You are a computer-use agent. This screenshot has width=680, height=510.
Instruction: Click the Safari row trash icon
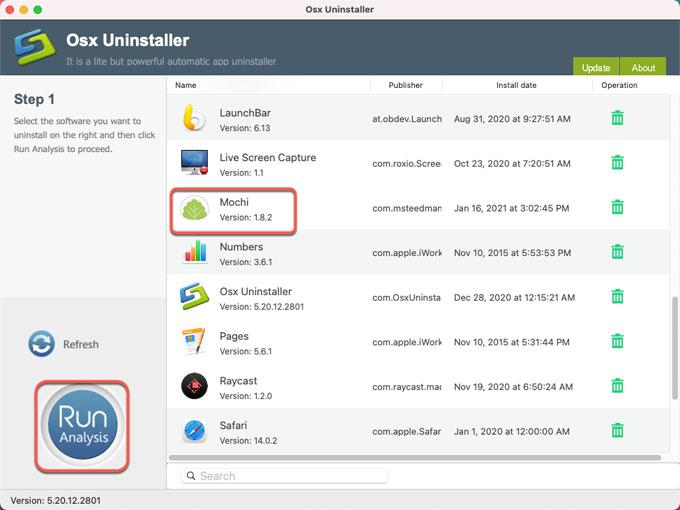pyautogui.click(x=617, y=431)
